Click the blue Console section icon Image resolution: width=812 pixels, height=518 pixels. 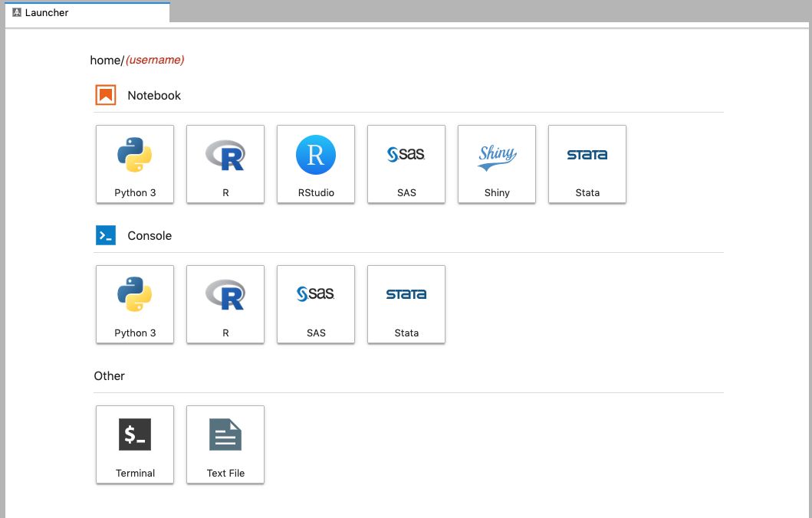[x=106, y=235]
